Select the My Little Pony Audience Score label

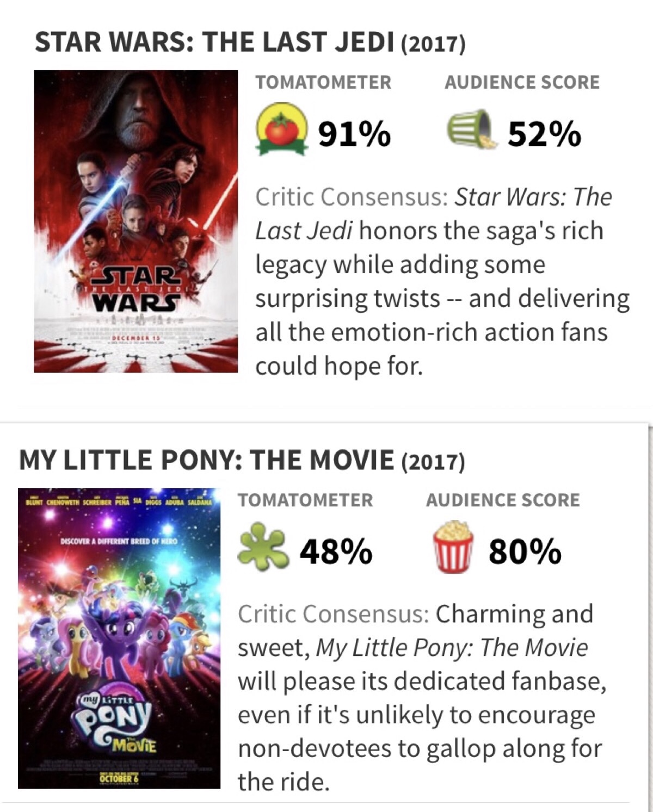tap(503, 500)
